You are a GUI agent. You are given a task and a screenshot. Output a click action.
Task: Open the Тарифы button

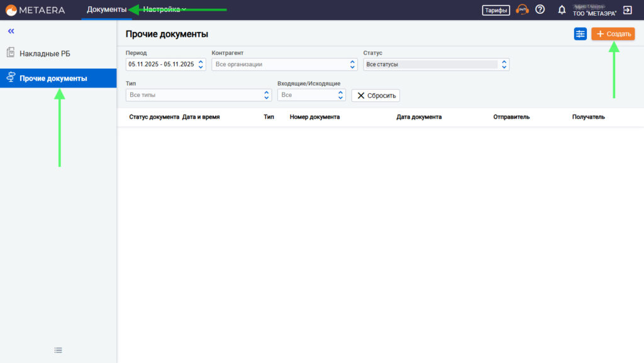pyautogui.click(x=496, y=10)
